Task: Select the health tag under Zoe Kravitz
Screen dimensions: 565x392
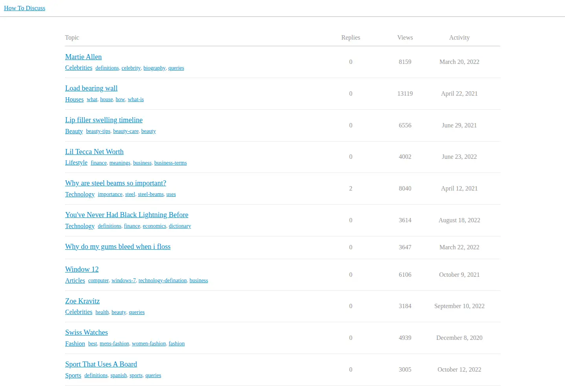Action: [x=102, y=312]
